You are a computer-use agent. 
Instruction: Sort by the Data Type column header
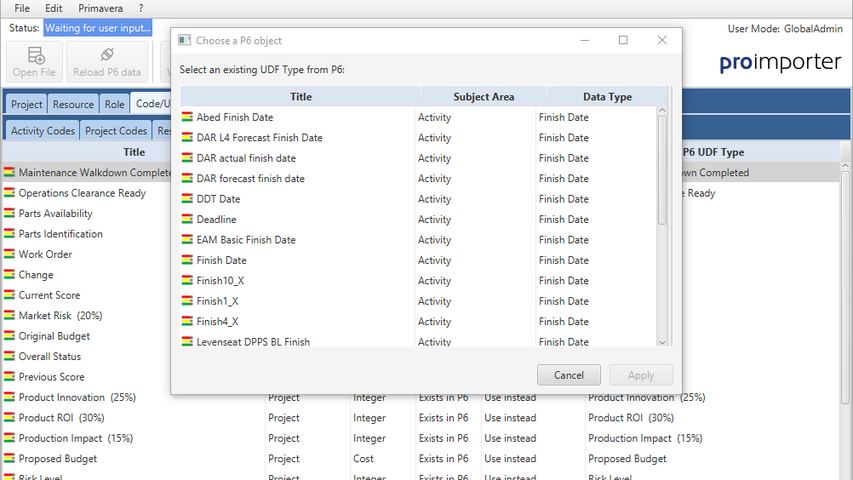coord(607,97)
